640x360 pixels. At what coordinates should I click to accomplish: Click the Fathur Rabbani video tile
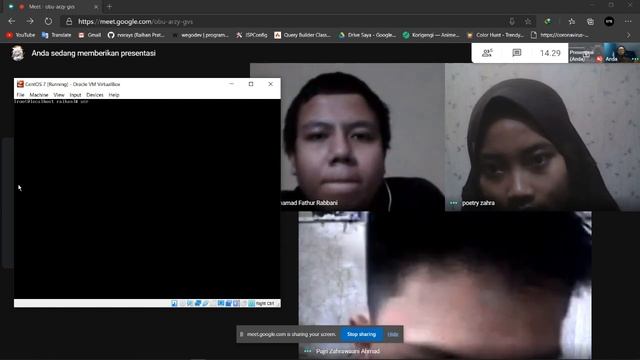click(x=347, y=137)
